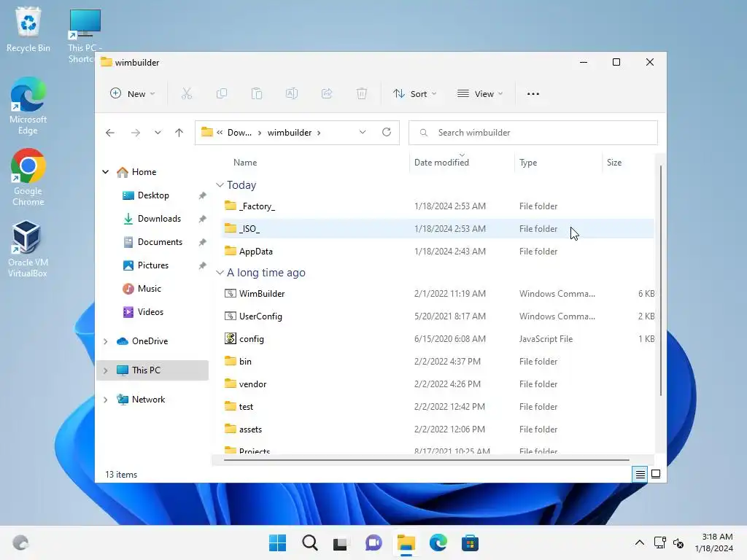Open Task View on taskbar

(x=340, y=542)
